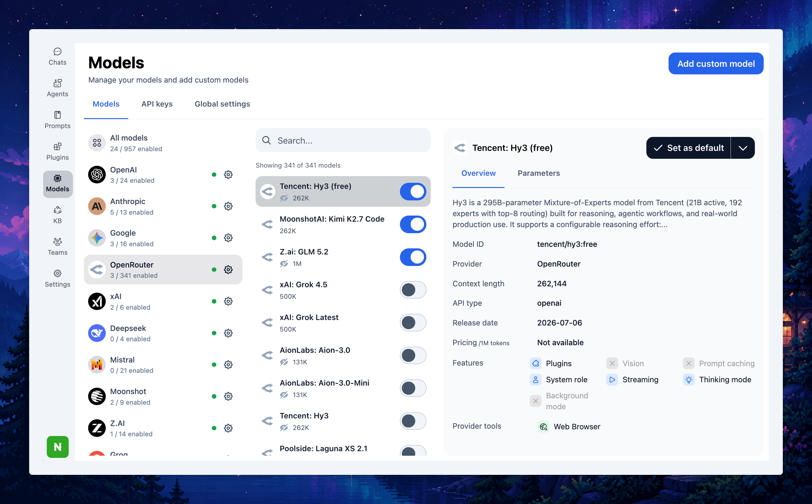Select the MoonshotAI: Kimi K2.7 Code row
Image resolution: width=812 pixels, height=504 pixels.
[343, 224]
